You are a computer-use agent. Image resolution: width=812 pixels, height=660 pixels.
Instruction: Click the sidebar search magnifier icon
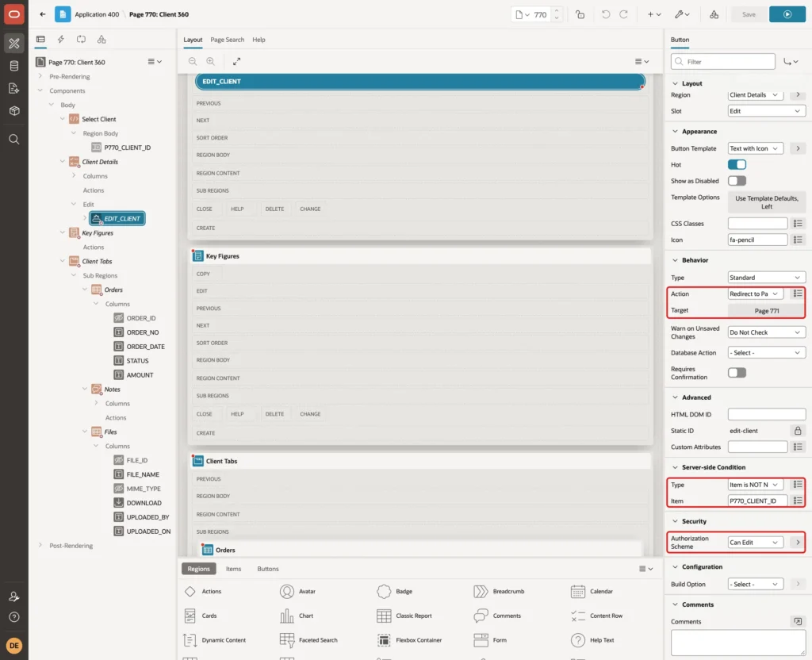14,140
